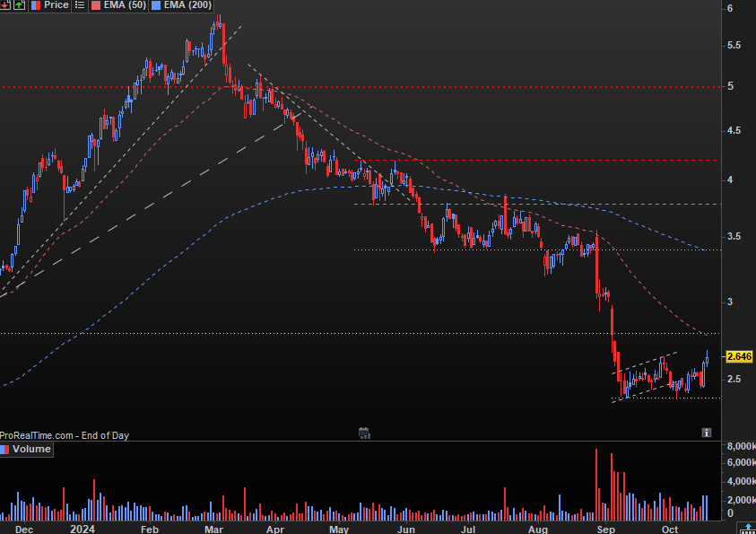The image size is (756, 534).
Task: Click the info icon on price chart
Action: [707, 433]
